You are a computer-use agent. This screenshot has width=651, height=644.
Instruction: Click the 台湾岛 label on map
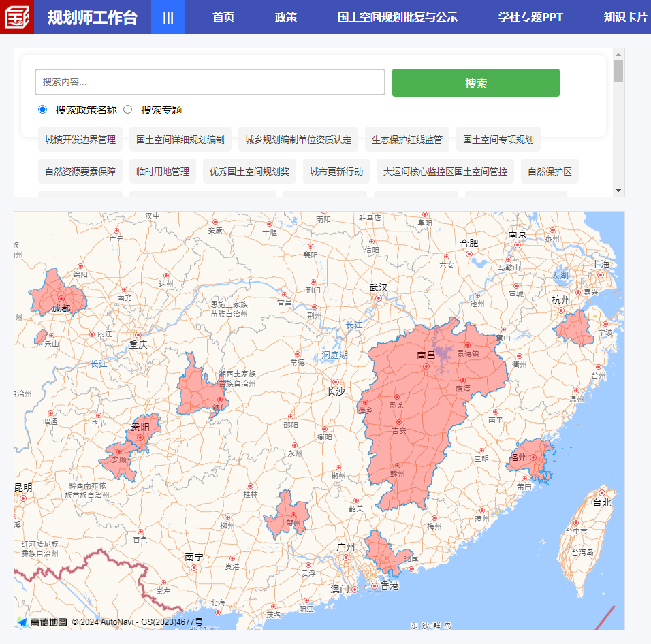tap(582, 552)
